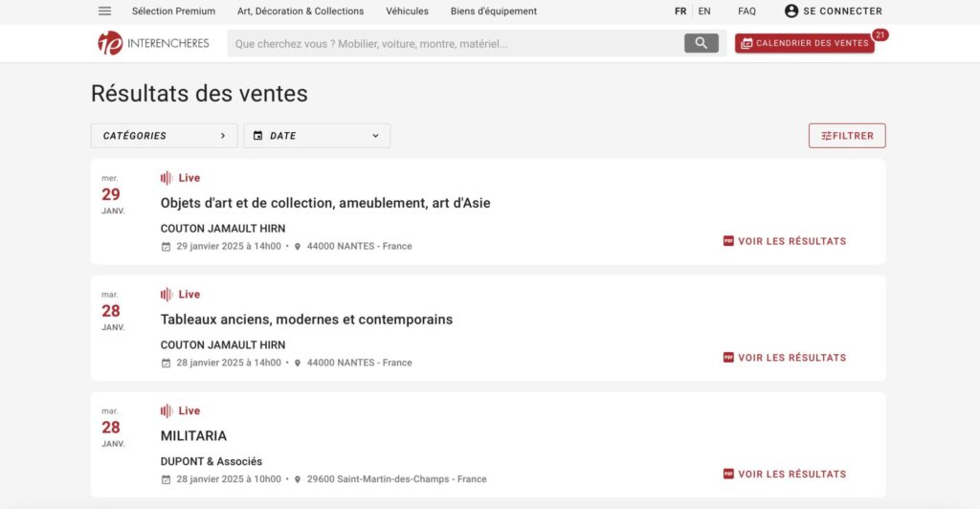Open Calendrier des ventes
This screenshot has height=509, width=980.
click(x=804, y=44)
